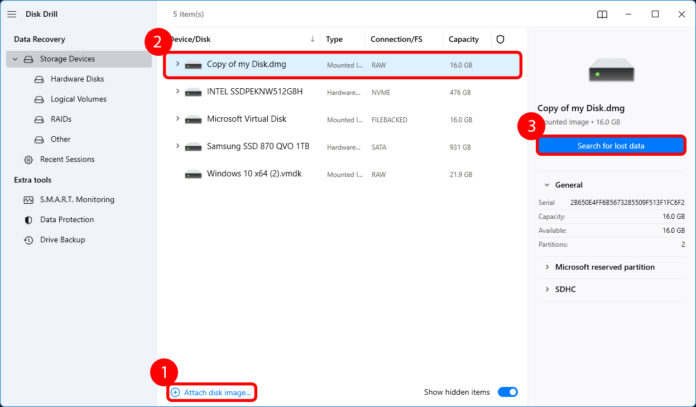Expand the SDHC partition section
The height and width of the screenshot is (407, 696).
pyautogui.click(x=547, y=289)
